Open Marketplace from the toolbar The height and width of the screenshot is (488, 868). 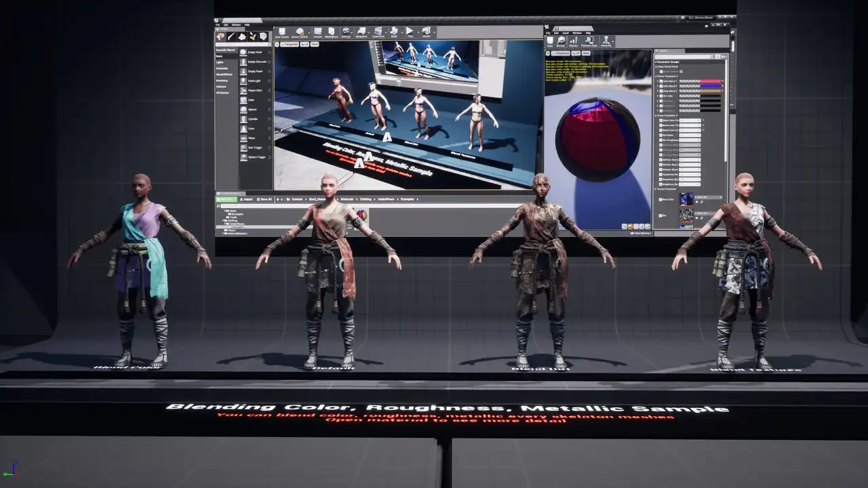pos(331,32)
